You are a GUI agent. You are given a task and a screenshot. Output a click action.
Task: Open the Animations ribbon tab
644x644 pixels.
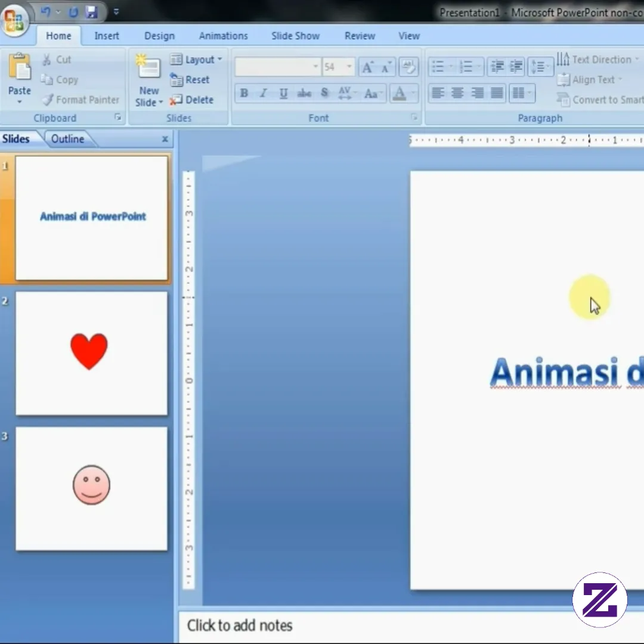pos(224,36)
